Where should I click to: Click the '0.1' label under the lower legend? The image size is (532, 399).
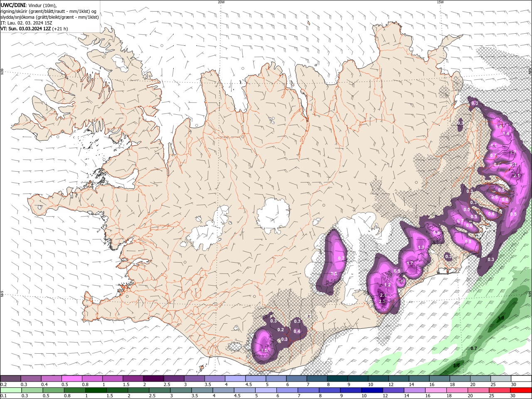pyautogui.click(x=4, y=396)
